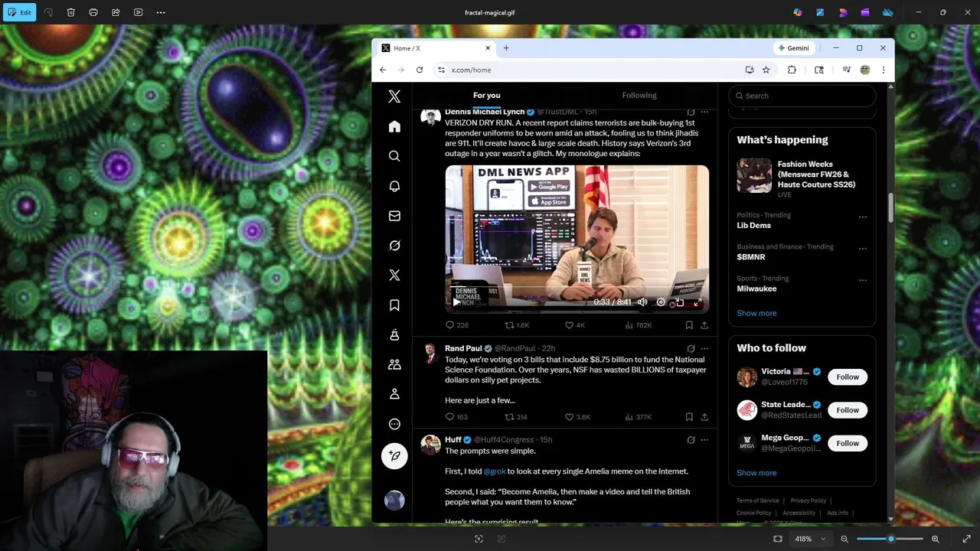Open Photos 'See more' three-dot menu

click(161, 12)
